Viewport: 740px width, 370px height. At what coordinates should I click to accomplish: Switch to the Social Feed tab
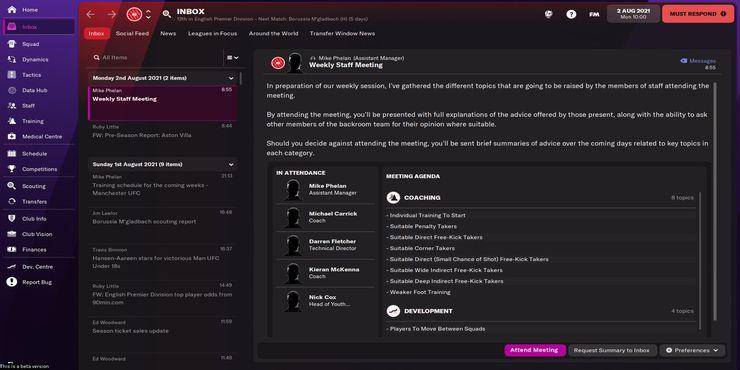(x=132, y=34)
